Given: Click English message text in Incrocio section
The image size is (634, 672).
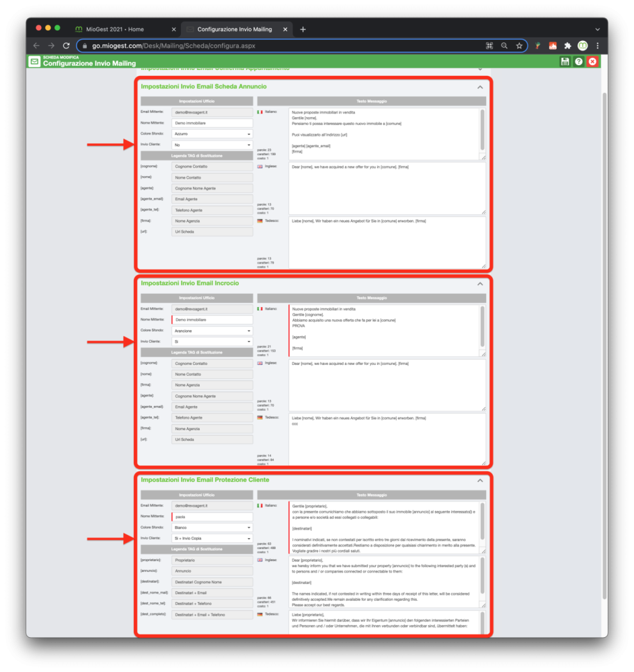Looking at the screenshot, I should click(x=387, y=385).
